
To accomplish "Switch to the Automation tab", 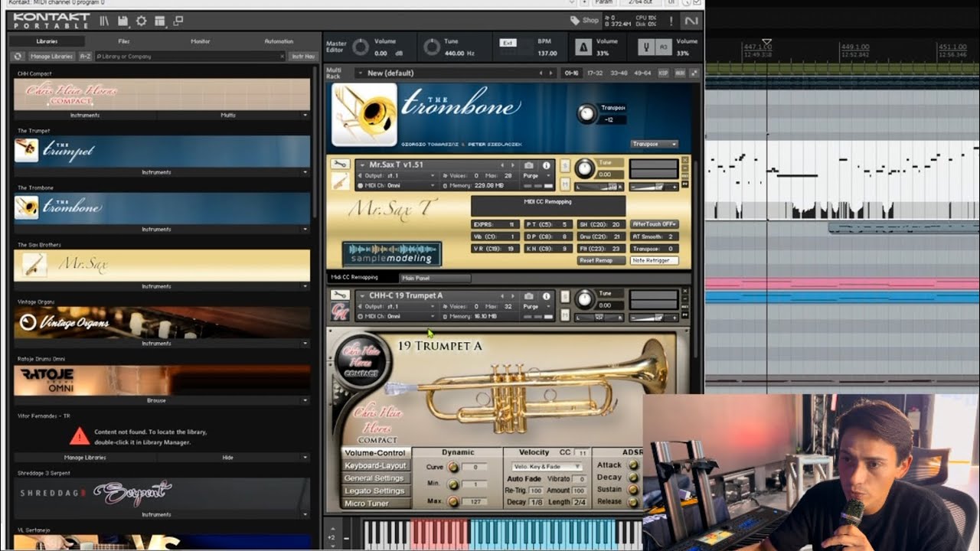I will (279, 41).
